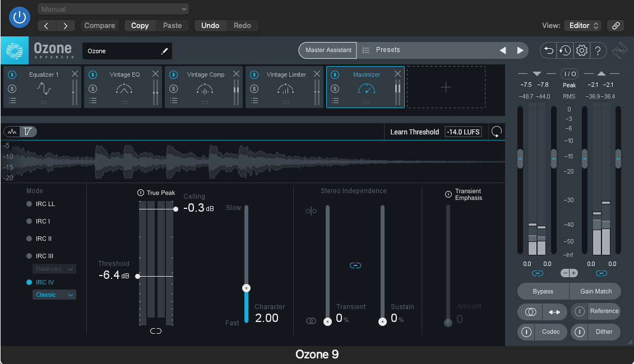Click the Redo button
This screenshot has width=634, height=364.
coord(242,25)
